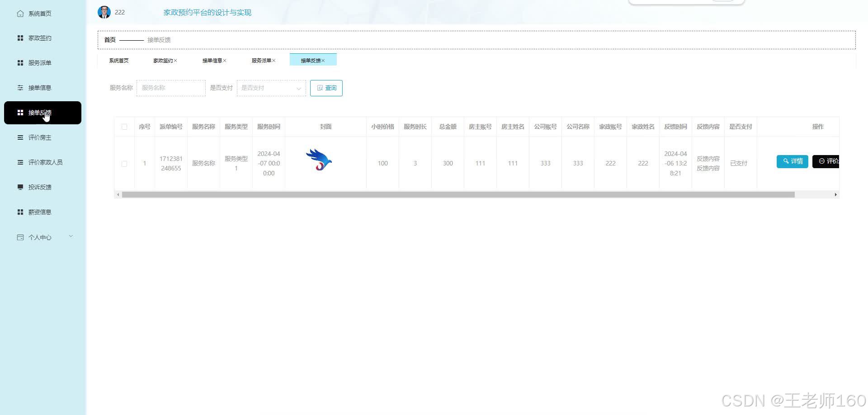Click the 反馈内容 cell in row 1
Image resolution: width=868 pixels, height=415 pixels.
(x=708, y=164)
